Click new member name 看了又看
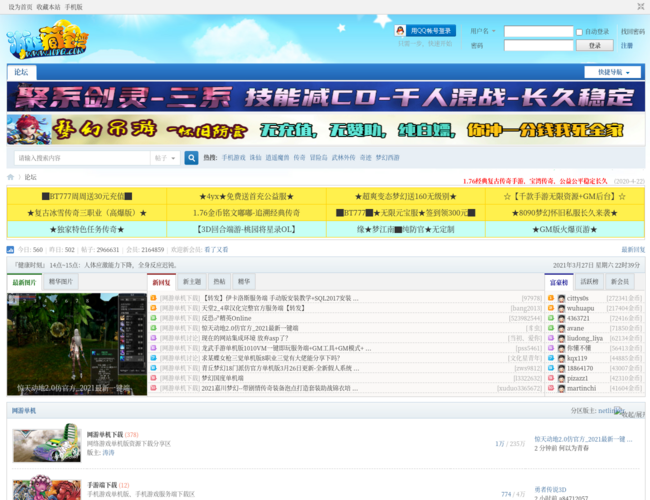This screenshot has width=650, height=500. coord(216,250)
